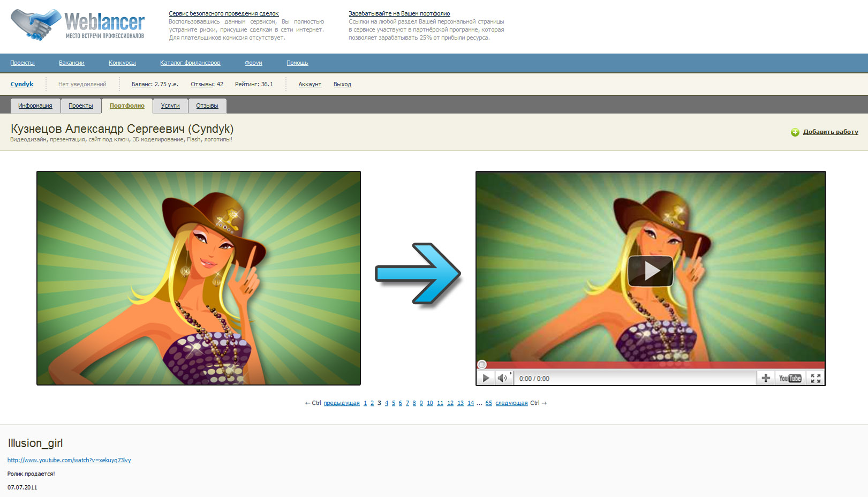
Task: Open the Отзывы profile tab
Action: click(x=207, y=106)
